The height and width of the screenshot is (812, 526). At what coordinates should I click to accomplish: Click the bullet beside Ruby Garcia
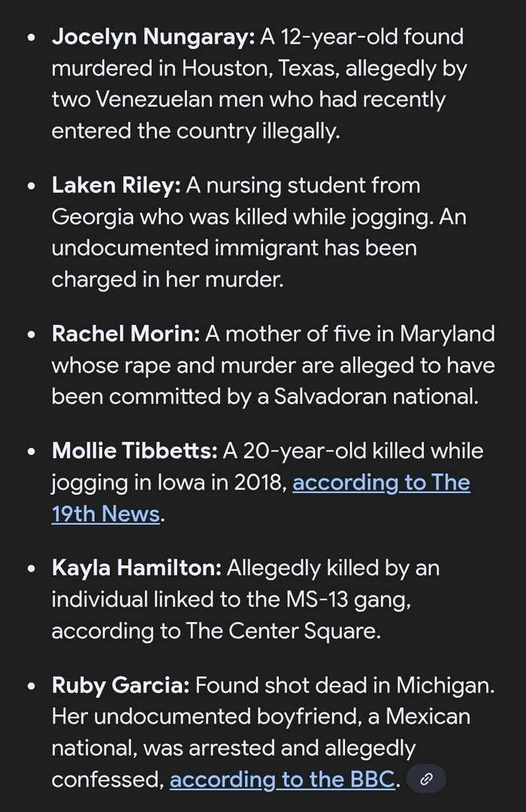click(30, 686)
